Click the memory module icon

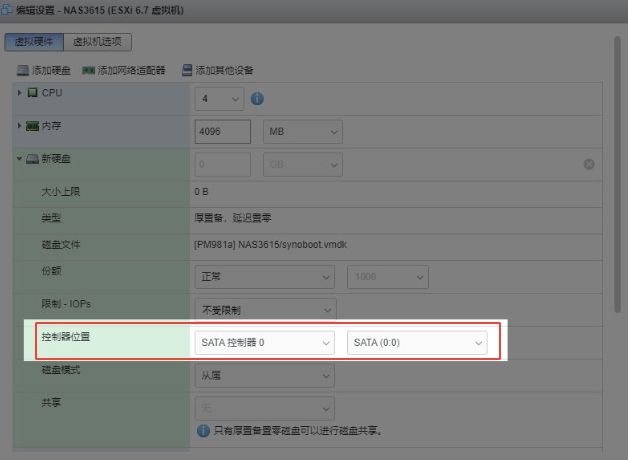(x=32, y=126)
